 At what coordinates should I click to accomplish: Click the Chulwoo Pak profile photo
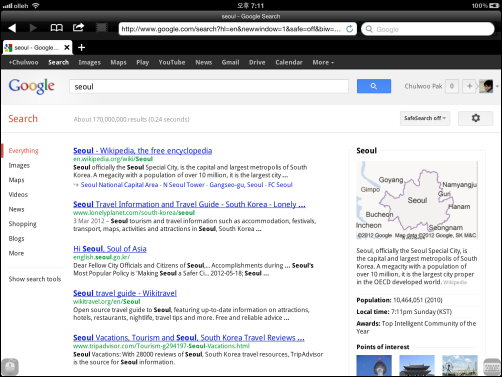point(486,86)
